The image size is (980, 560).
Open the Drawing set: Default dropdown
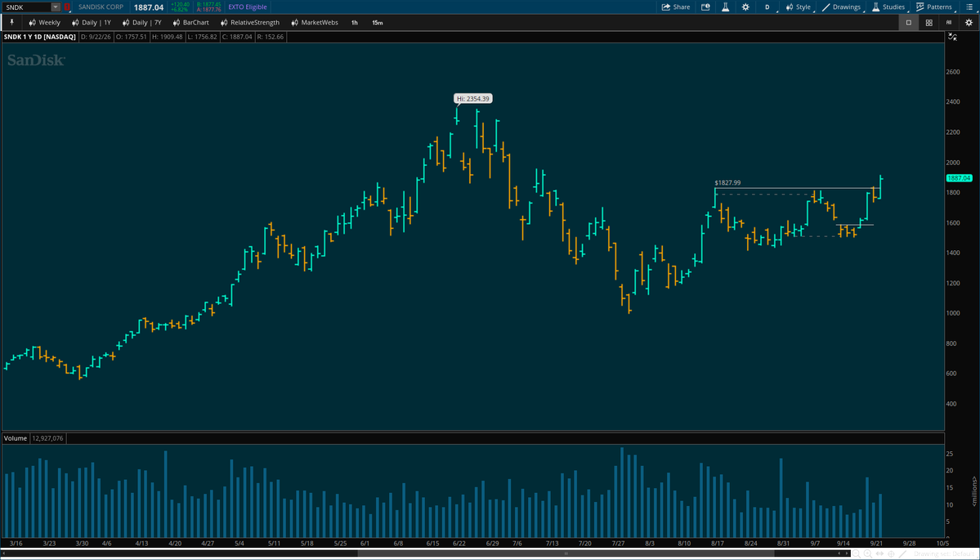[945, 553]
